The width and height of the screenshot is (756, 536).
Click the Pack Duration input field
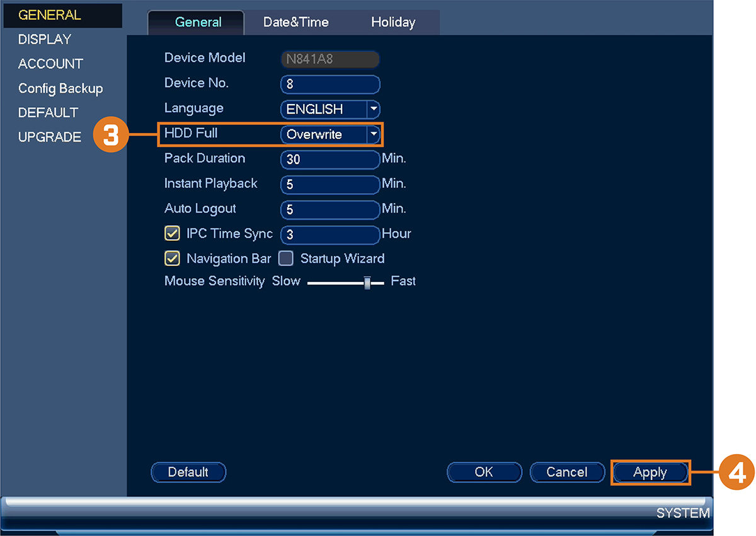tap(330, 160)
